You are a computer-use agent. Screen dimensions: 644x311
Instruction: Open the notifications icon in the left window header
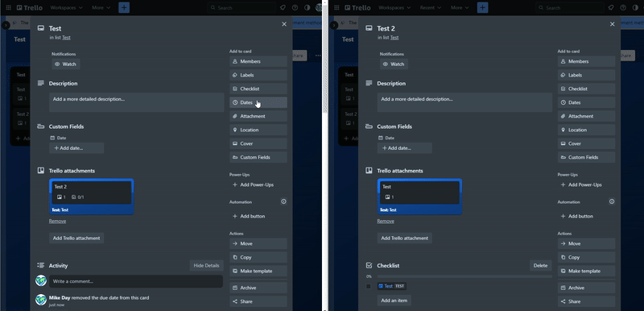(283, 8)
